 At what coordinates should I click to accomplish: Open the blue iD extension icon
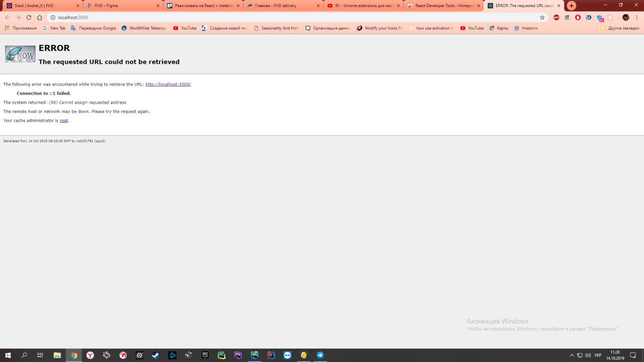[x=589, y=18]
